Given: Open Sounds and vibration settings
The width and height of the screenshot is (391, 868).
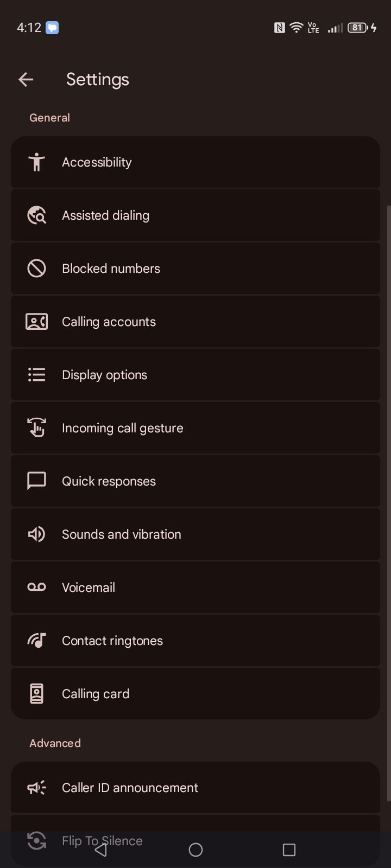Looking at the screenshot, I should [x=195, y=534].
